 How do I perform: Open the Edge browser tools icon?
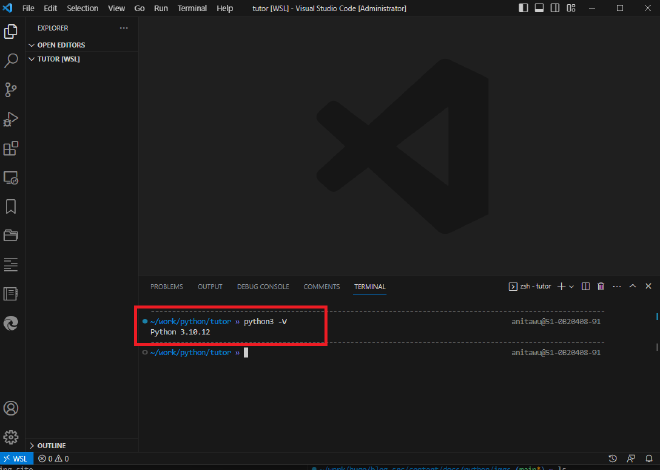(11, 323)
